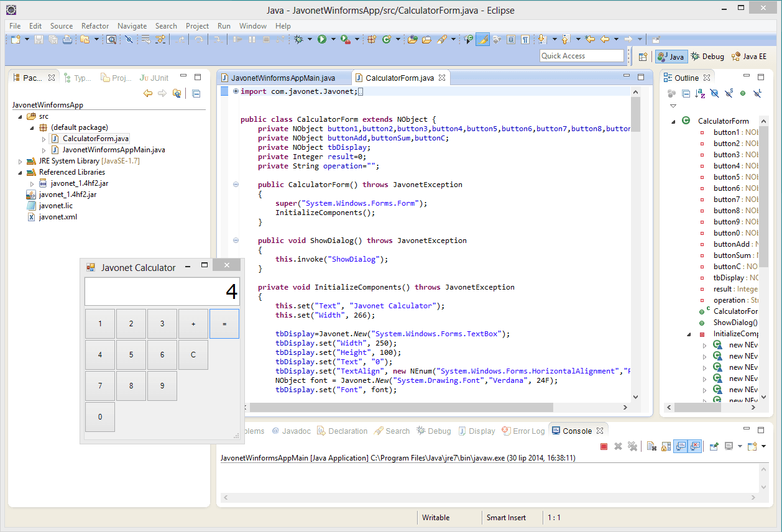Click the Pin Console icon

coord(714,446)
